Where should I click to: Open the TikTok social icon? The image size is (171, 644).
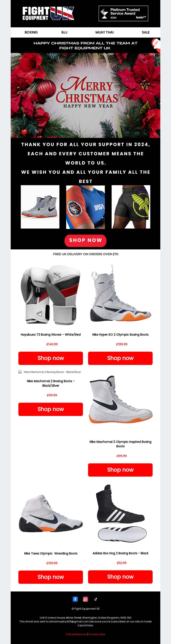[96, 599]
